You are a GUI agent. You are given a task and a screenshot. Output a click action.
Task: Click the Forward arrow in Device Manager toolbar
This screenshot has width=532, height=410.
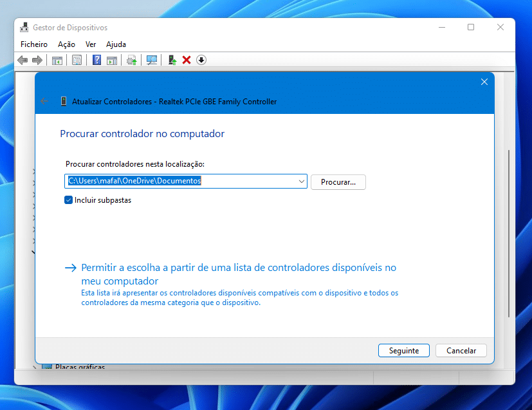pos(37,61)
